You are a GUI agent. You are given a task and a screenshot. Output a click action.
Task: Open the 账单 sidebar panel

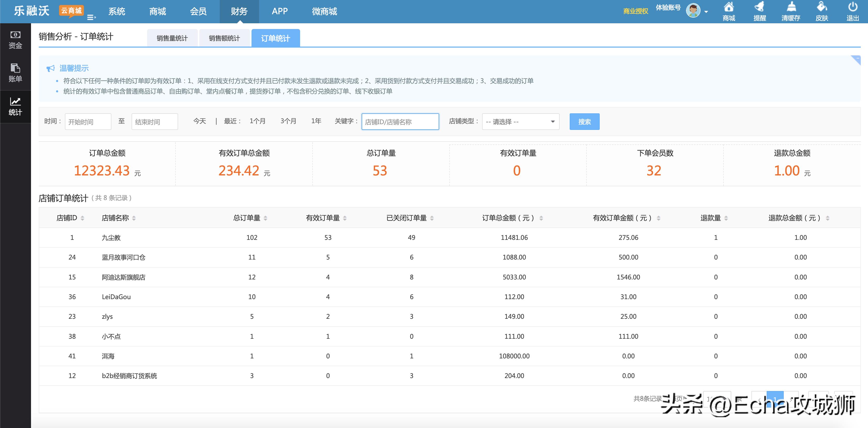(16, 72)
